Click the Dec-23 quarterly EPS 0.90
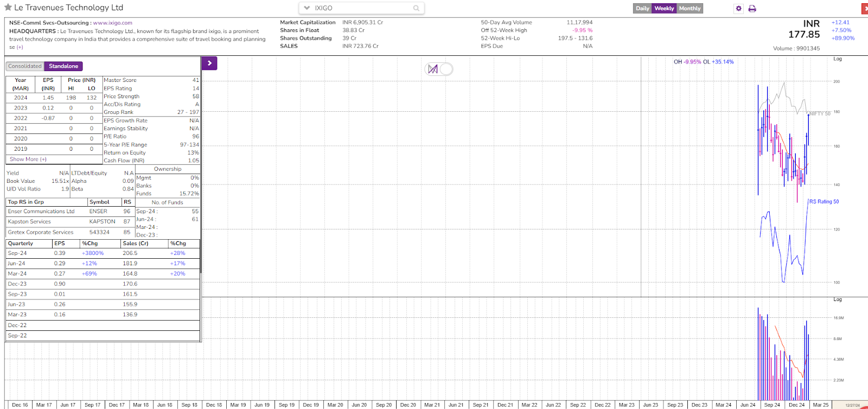Image resolution: width=868 pixels, height=409 pixels. [x=60, y=284]
